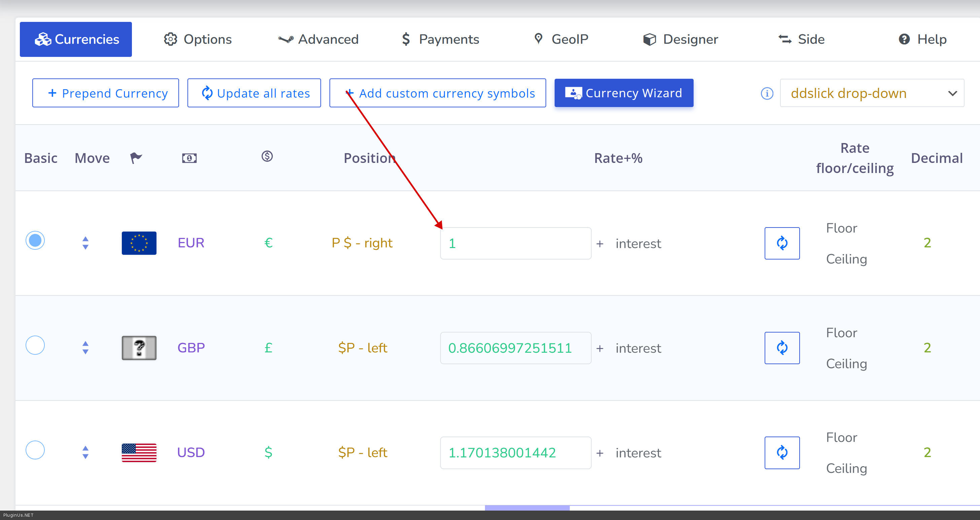Click the GBP question mark flag
The height and width of the screenshot is (520, 980).
pyautogui.click(x=139, y=348)
